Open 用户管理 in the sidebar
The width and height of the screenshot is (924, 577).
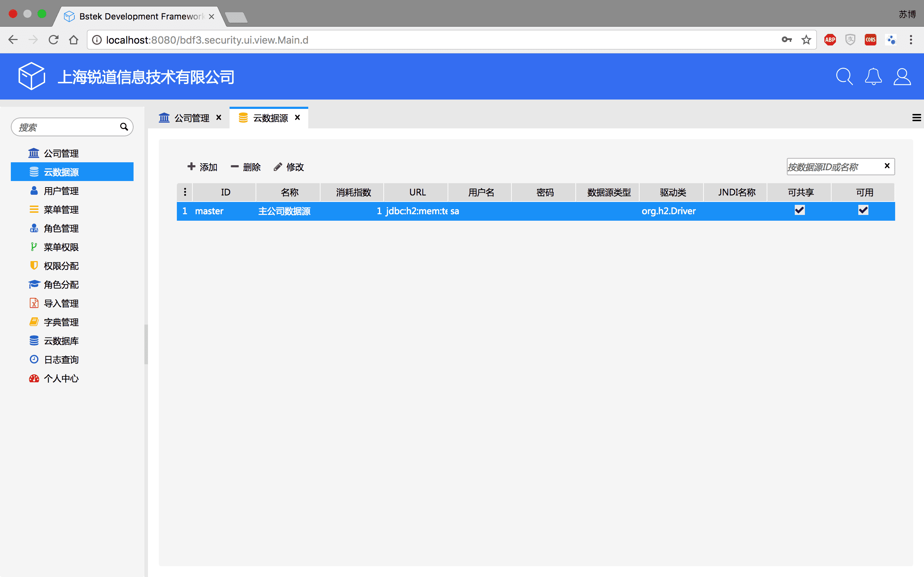[x=61, y=191]
